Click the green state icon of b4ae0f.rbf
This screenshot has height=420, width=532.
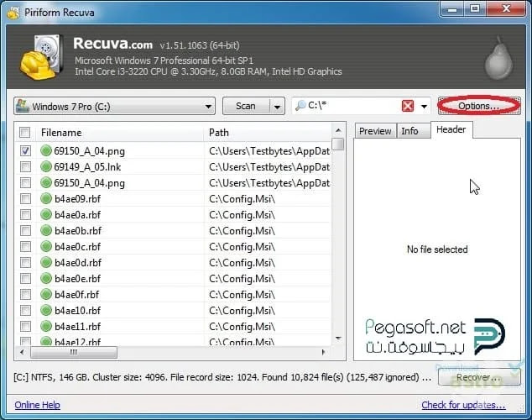46,294
